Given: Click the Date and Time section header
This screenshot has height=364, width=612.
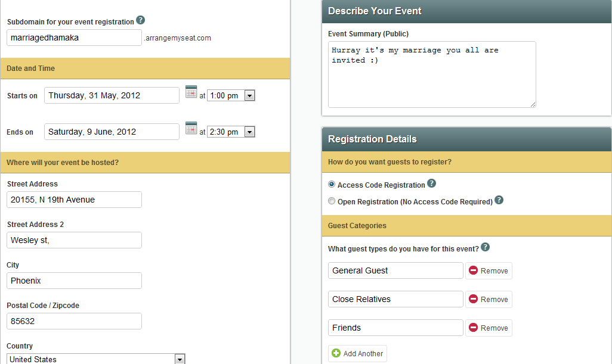Looking at the screenshot, I should [x=145, y=69].
